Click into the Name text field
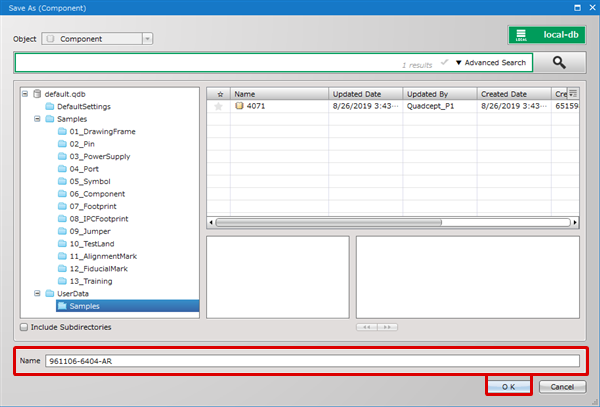This screenshot has width=600, height=407. click(310, 361)
